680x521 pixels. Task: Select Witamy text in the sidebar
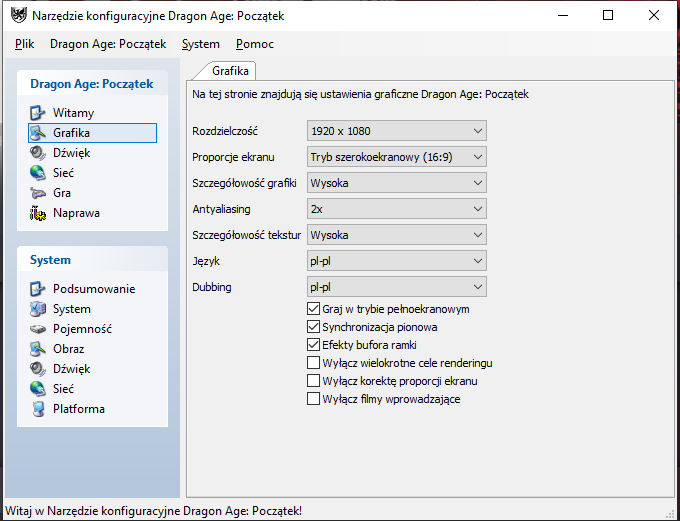point(73,113)
